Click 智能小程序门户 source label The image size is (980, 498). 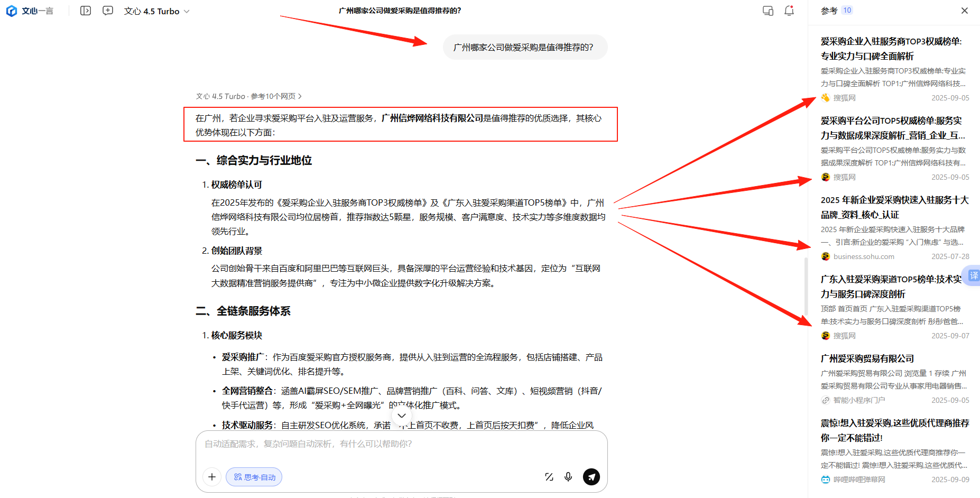[x=859, y=400]
